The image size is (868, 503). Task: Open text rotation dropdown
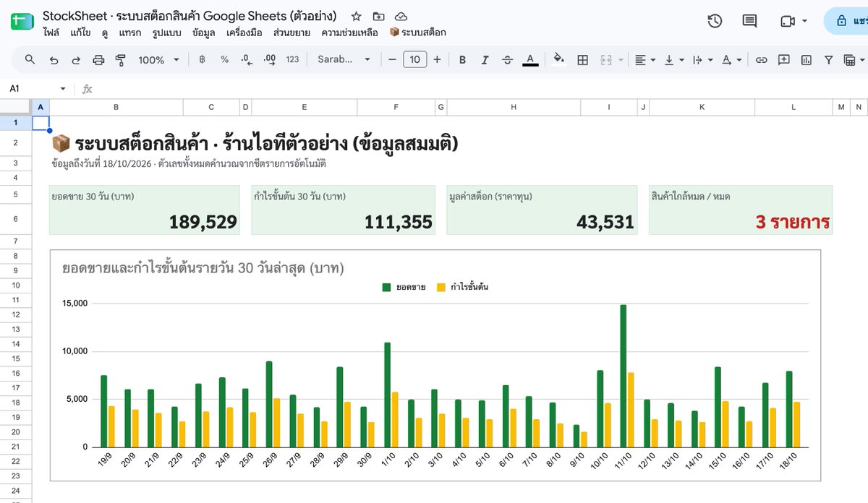tap(732, 60)
